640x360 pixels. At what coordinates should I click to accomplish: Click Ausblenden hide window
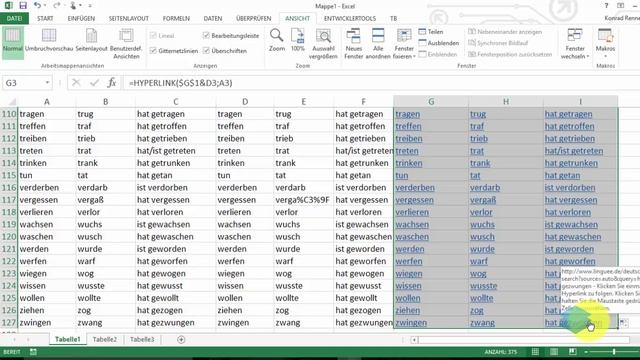pos(439,43)
